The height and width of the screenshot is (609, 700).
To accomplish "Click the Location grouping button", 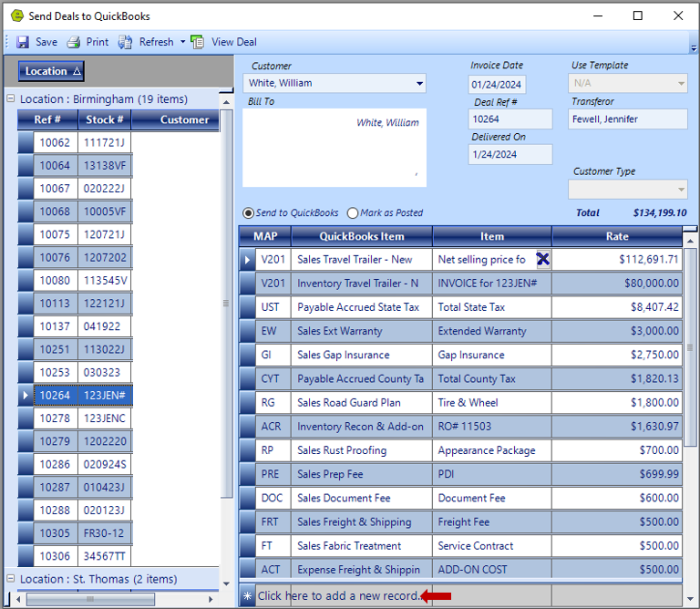I will point(51,71).
